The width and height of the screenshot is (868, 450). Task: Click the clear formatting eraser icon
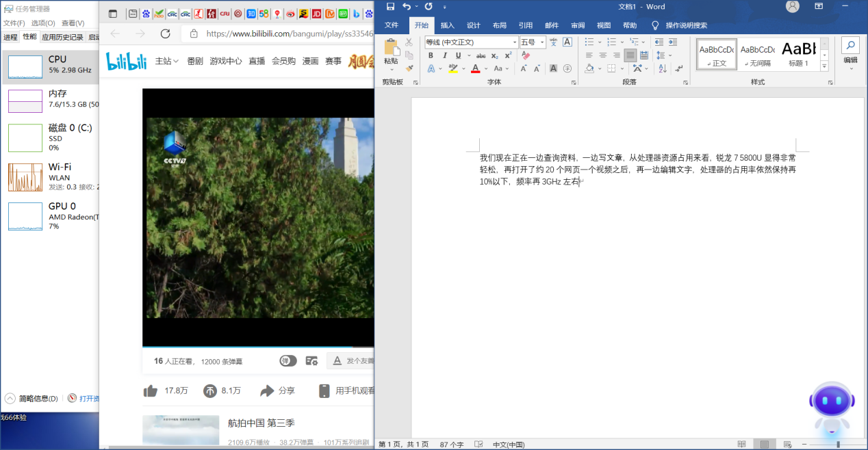[x=526, y=55]
